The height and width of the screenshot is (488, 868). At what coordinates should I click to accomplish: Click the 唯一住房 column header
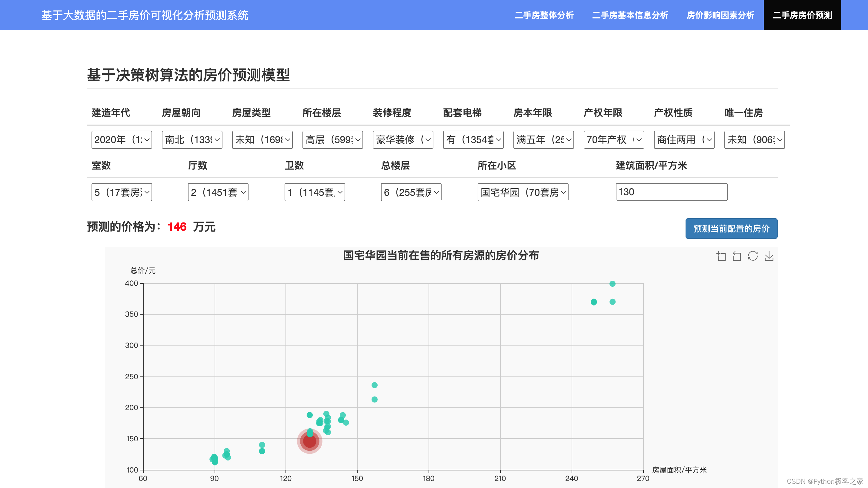pos(744,112)
